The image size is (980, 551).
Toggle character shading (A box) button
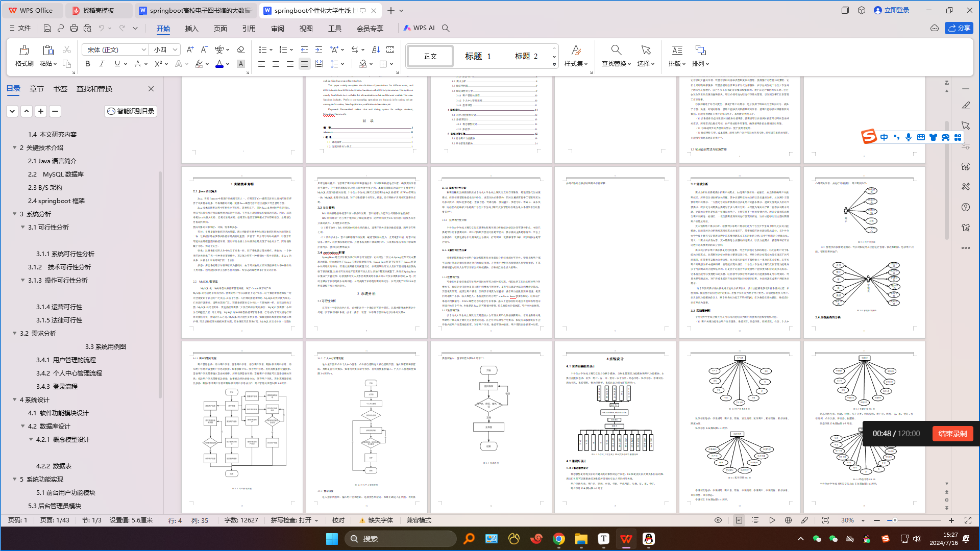[241, 64]
